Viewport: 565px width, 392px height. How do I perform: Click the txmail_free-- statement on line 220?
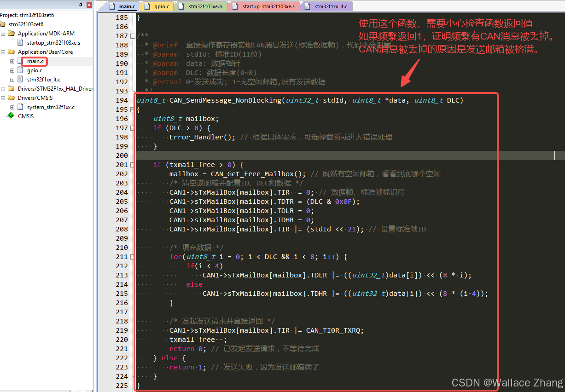point(198,340)
